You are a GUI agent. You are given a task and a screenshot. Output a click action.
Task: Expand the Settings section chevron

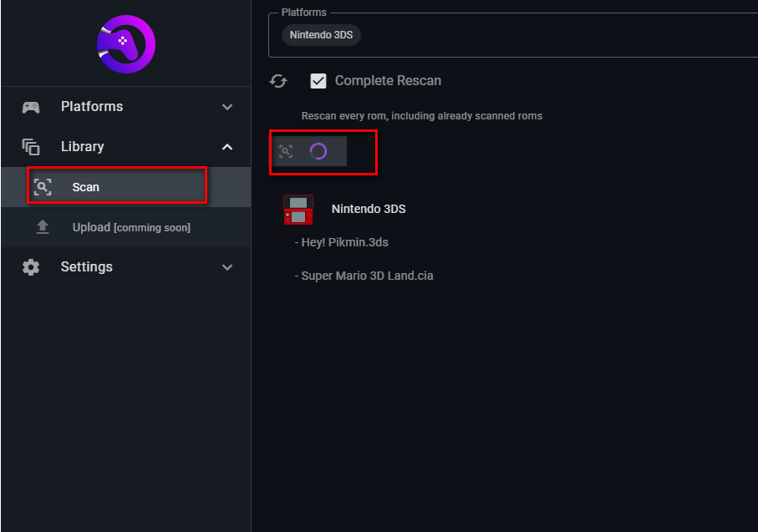click(227, 267)
